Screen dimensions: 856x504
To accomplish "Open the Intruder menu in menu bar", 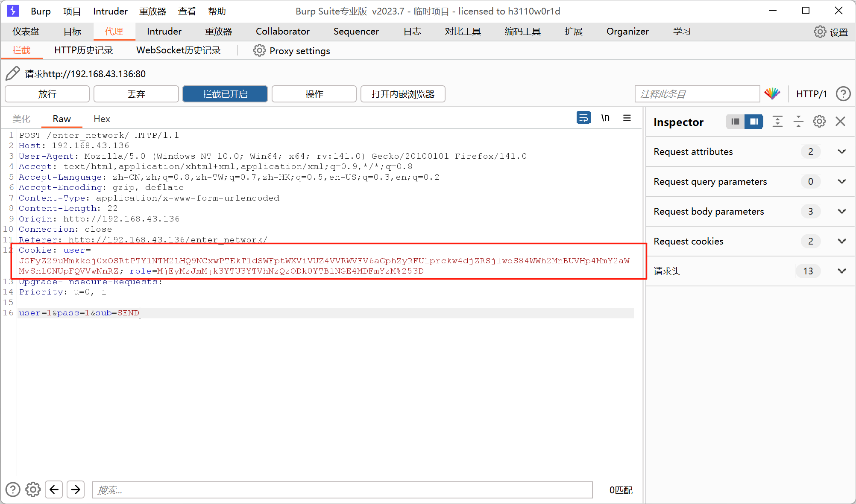I will coord(110,11).
